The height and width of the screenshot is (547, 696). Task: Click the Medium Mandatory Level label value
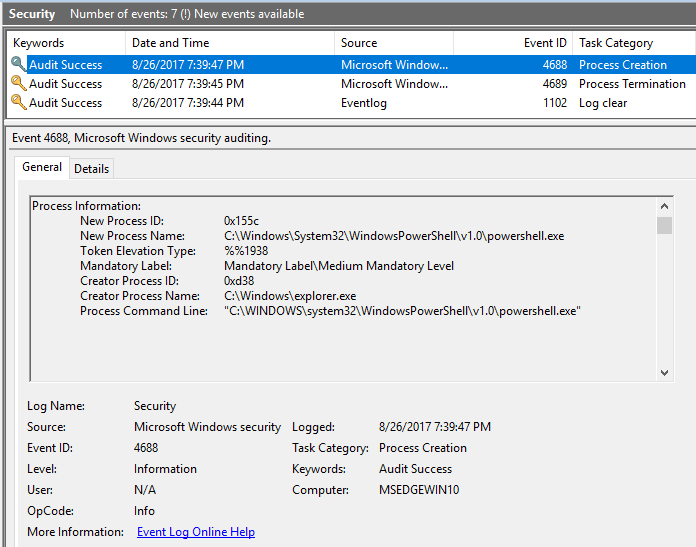(339, 266)
